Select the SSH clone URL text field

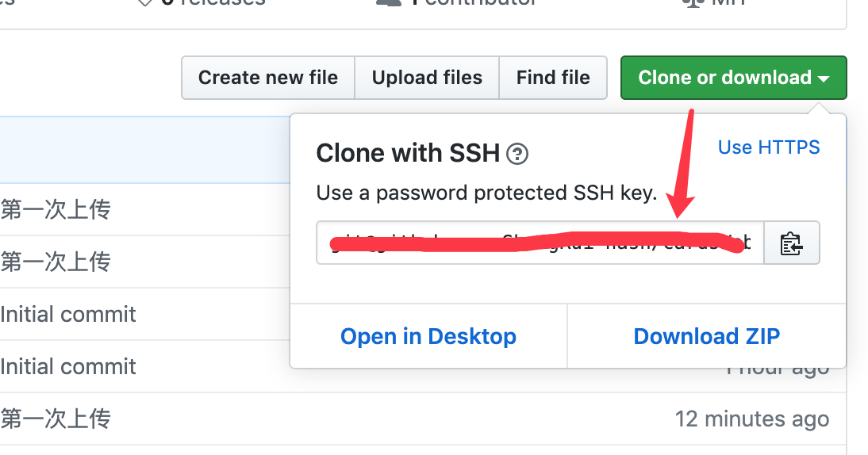click(x=540, y=243)
